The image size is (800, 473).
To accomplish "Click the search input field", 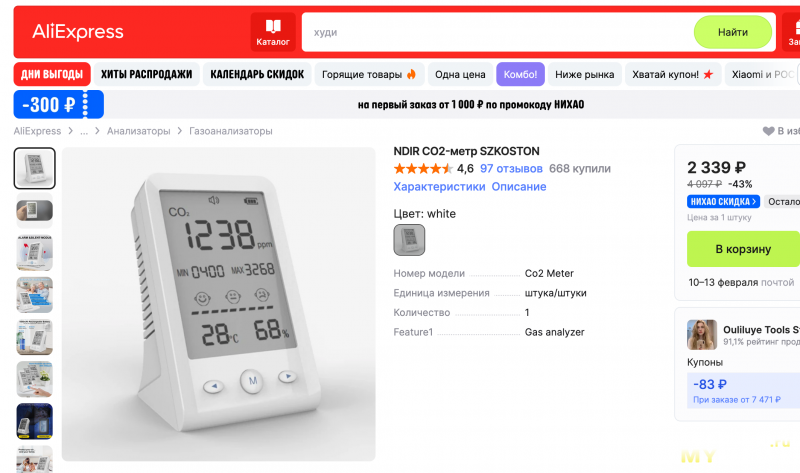I will (497, 32).
